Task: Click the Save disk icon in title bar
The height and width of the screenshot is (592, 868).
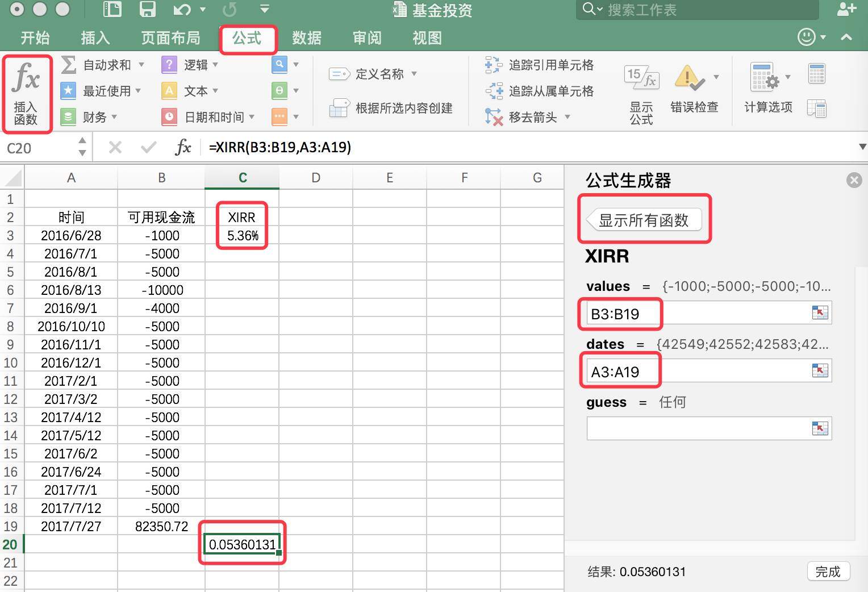Action: 148,10
